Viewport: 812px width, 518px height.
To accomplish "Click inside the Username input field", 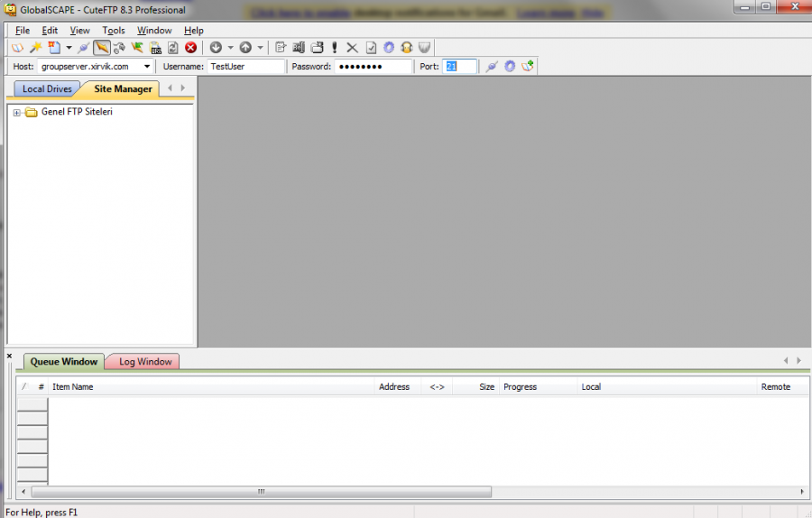I will click(x=245, y=67).
